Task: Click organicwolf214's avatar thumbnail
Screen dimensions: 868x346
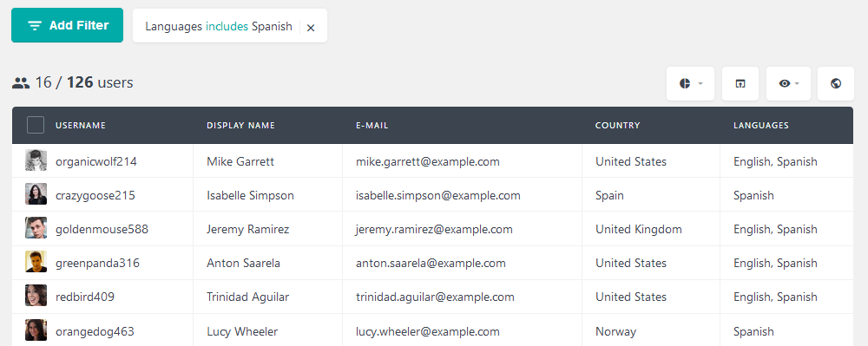Action: click(x=36, y=160)
